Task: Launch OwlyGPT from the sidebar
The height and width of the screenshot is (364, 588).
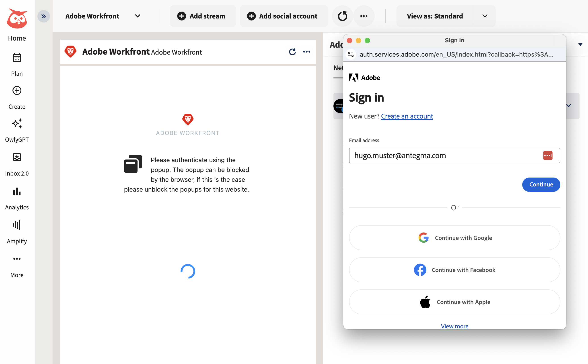Action: pos(17,131)
